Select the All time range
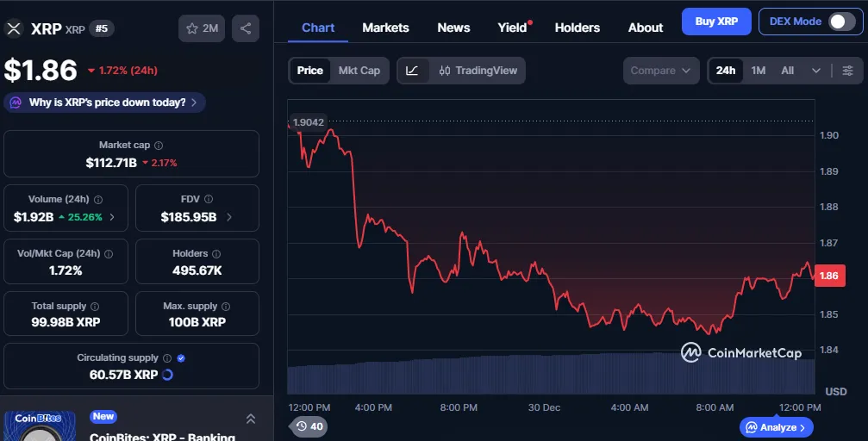Image resolution: width=868 pixels, height=441 pixels. coord(787,71)
